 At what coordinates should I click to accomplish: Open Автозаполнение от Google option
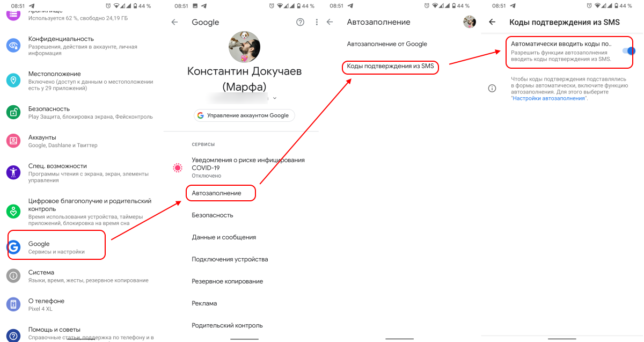[387, 44]
